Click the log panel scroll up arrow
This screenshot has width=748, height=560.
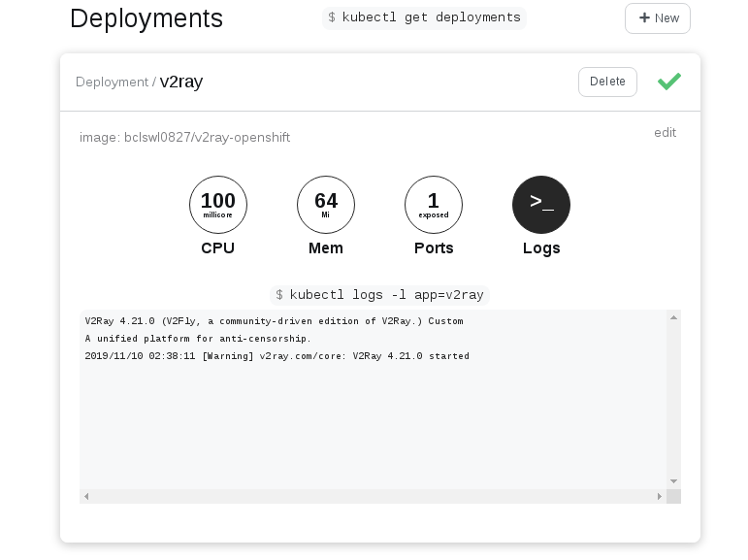pyautogui.click(x=674, y=317)
